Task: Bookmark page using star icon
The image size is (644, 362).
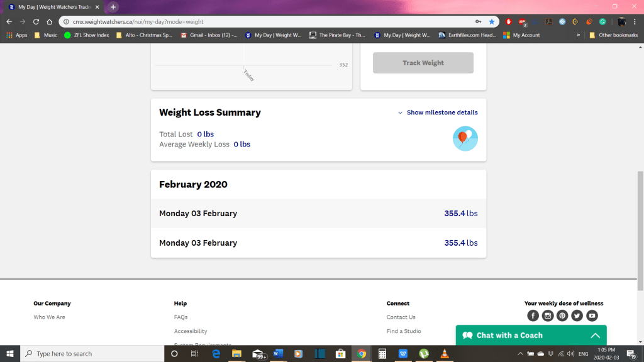Action: point(492,21)
